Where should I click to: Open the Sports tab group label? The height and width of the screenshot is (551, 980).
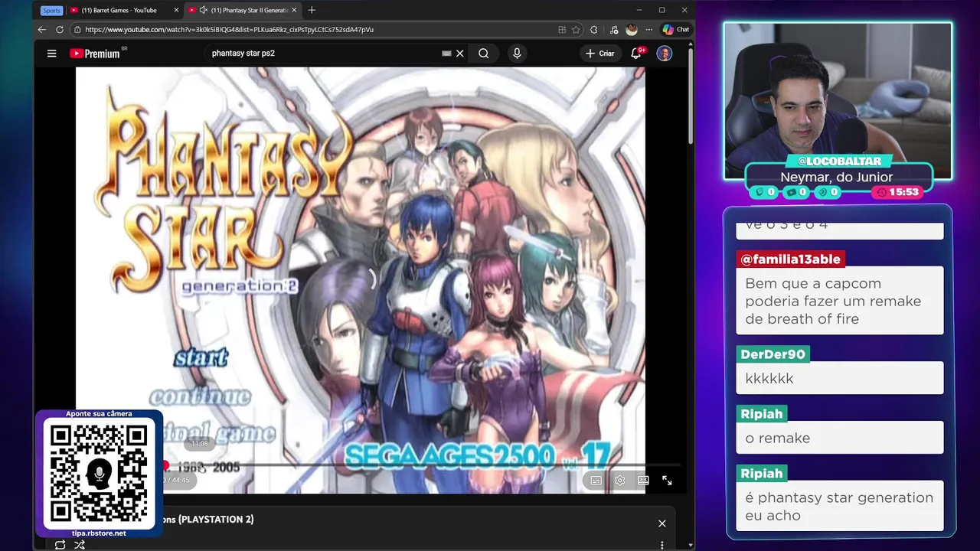51,10
